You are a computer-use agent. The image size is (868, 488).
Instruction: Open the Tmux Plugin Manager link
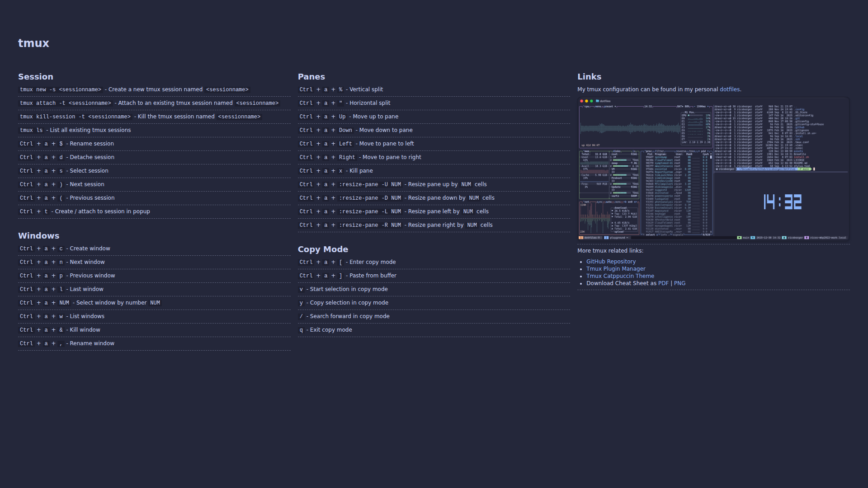(616, 269)
